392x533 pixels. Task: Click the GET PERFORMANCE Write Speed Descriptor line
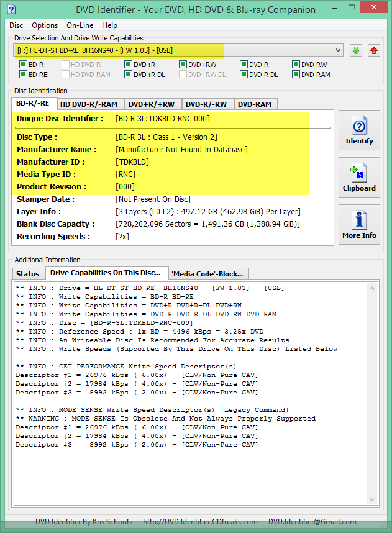pos(125,367)
